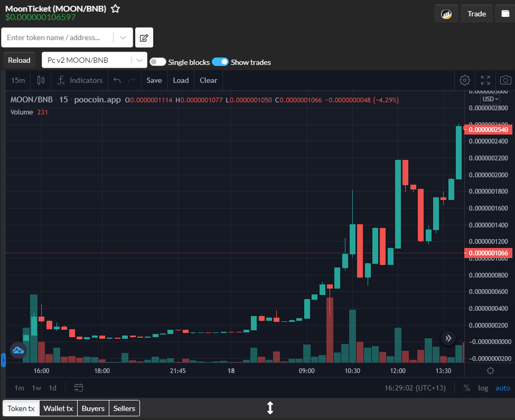This screenshot has height=420, width=515.
Task: Open the token search dropdown chevron
Action: click(123, 38)
